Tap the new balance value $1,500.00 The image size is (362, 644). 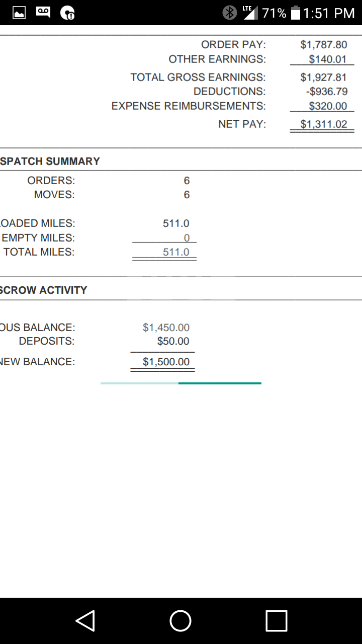(x=166, y=362)
